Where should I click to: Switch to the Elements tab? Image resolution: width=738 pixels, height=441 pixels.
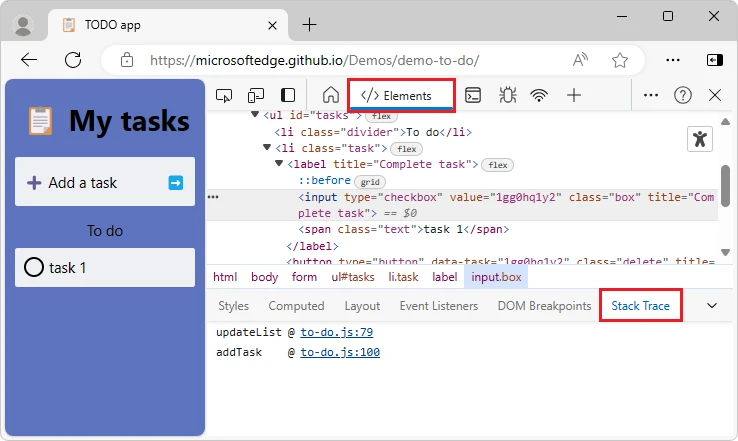401,96
